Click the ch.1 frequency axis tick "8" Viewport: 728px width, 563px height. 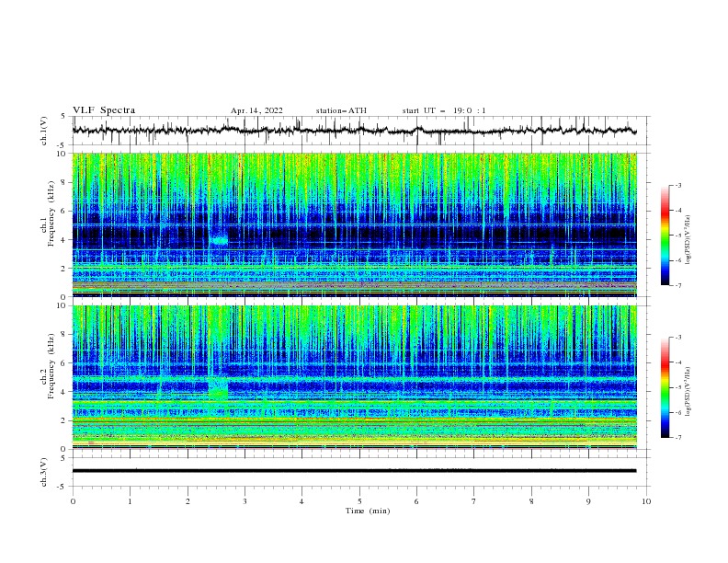point(64,182)
